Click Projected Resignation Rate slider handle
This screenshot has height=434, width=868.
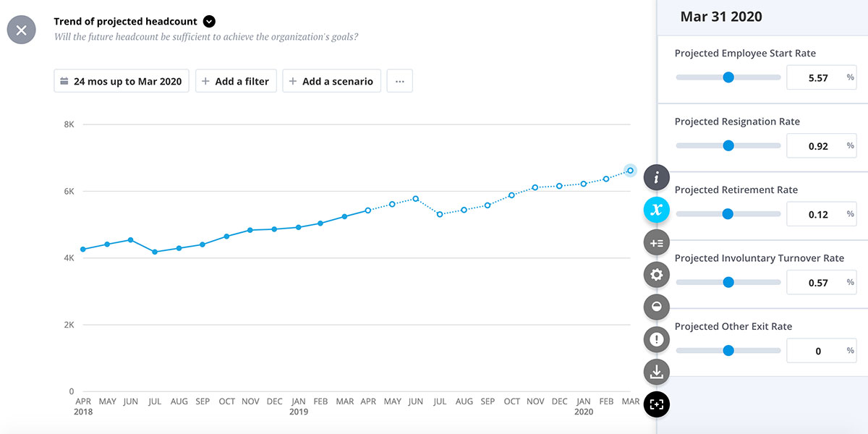728,145
